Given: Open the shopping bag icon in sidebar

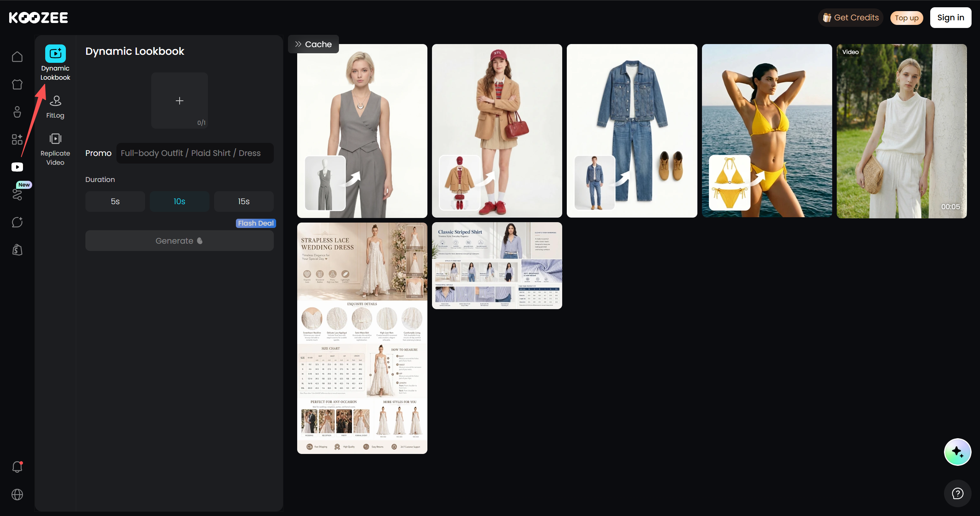Looking at the screenshot, I should pyautogui.click(x=17, y=250).
